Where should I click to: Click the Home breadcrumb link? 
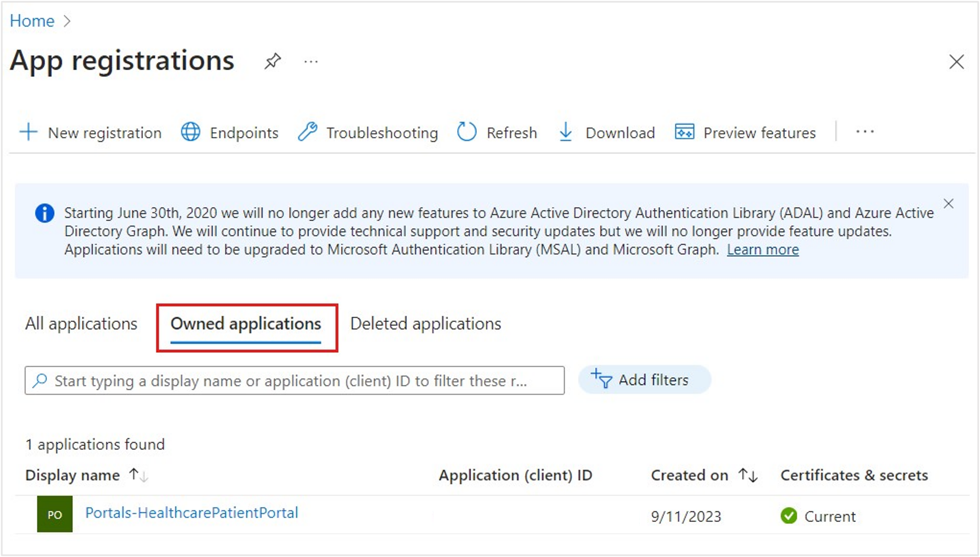point(32,21)
